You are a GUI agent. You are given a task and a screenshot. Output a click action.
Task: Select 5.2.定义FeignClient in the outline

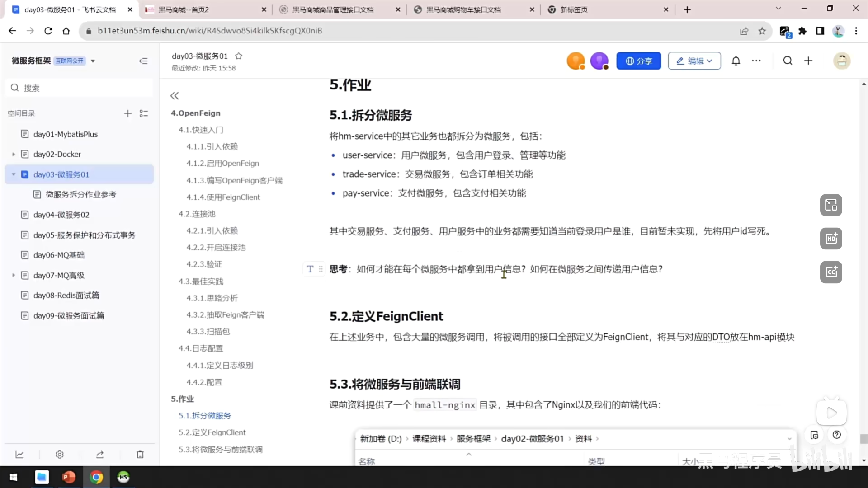[212, 432]
